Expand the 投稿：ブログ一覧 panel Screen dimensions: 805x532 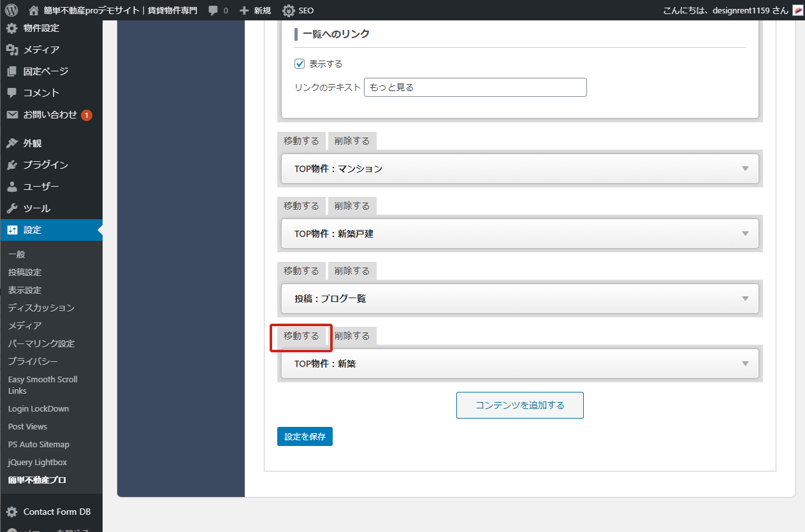(x=745, y=299)
